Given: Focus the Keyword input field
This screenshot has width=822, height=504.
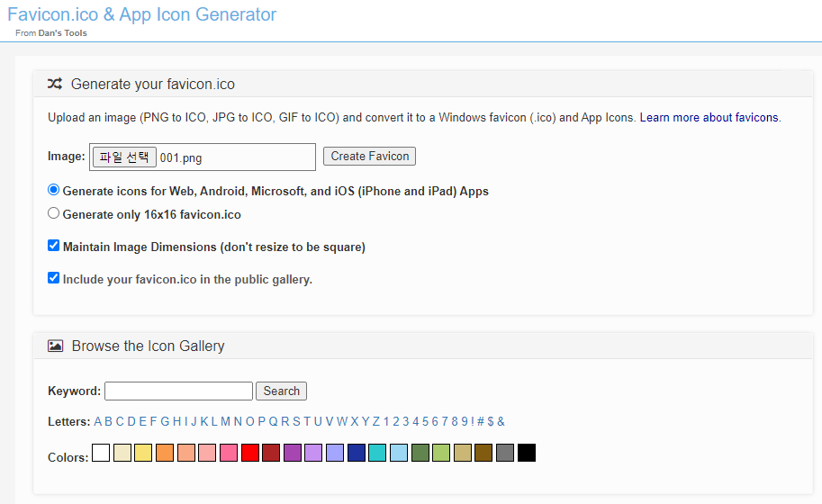Looking at the screenshot, I should (x=179, y=391).
